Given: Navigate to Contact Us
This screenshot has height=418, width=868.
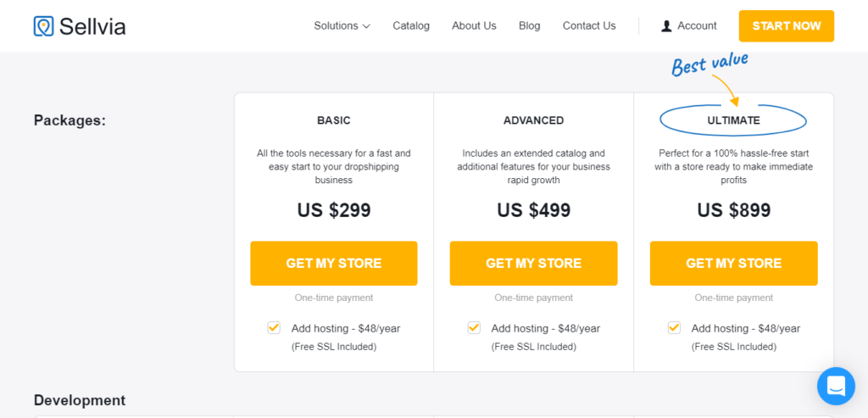Looking at the screenshot, I should (x=589, y=26).
